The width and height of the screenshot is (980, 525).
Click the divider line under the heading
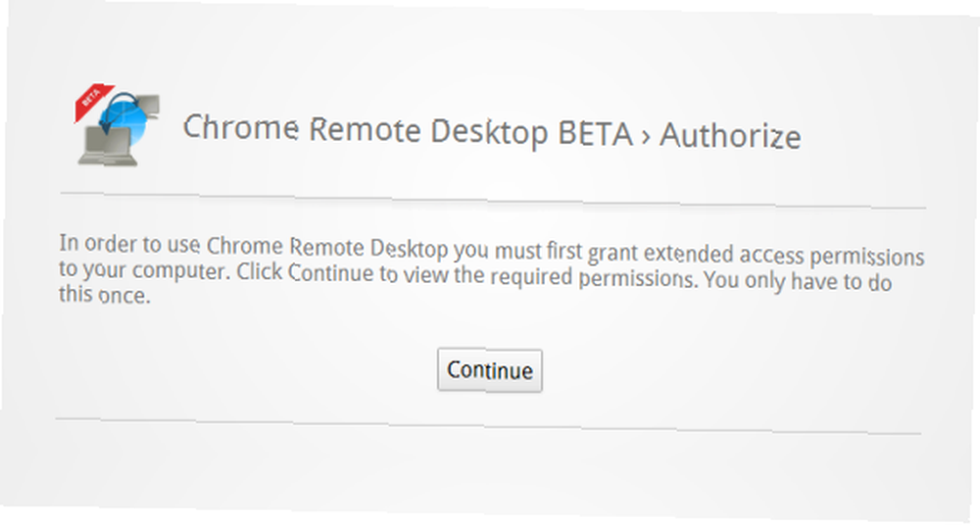493,201
